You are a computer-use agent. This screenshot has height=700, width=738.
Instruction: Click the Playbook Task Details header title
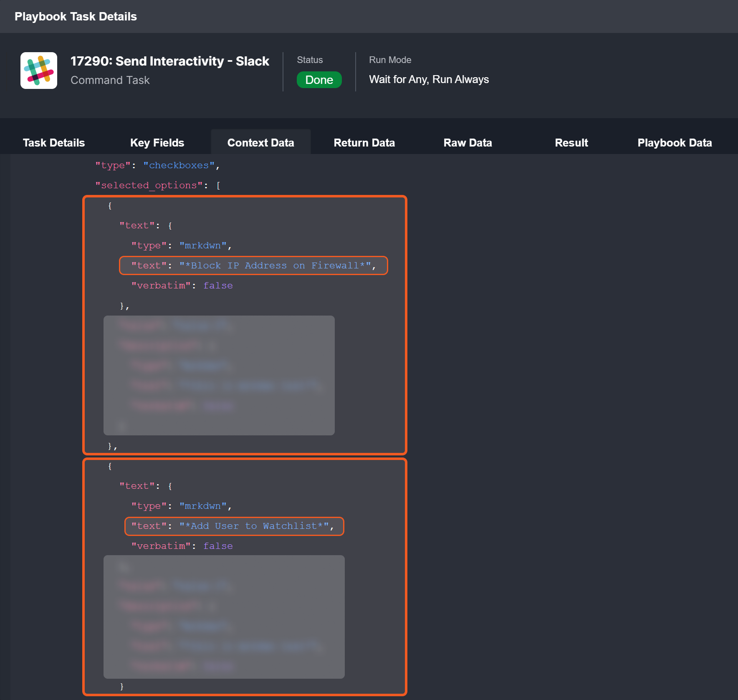[76, 17]
